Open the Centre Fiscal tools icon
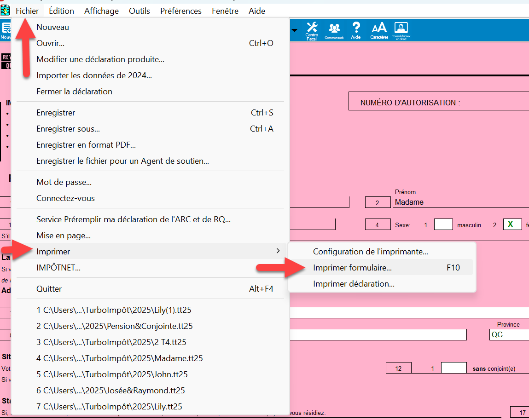Image resolution: width=529 pixels, height=420 pixels. [x=312, y=30]
